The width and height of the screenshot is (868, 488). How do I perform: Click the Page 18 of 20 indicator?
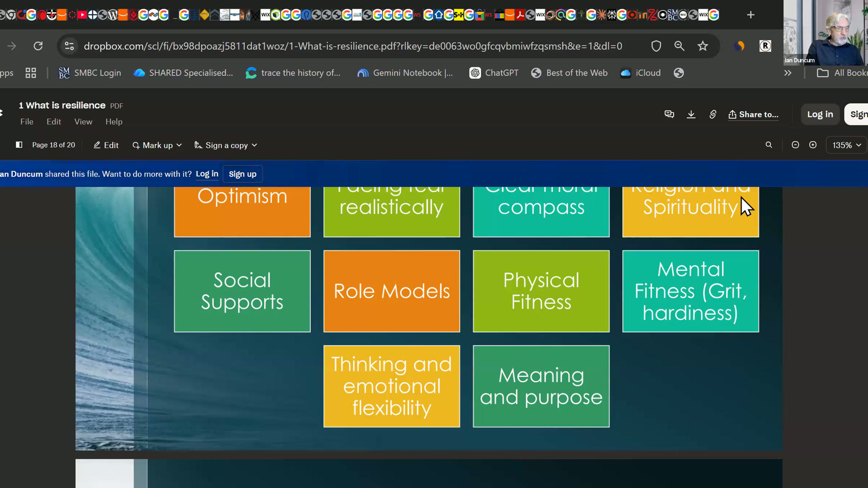(x=54, y=145)
